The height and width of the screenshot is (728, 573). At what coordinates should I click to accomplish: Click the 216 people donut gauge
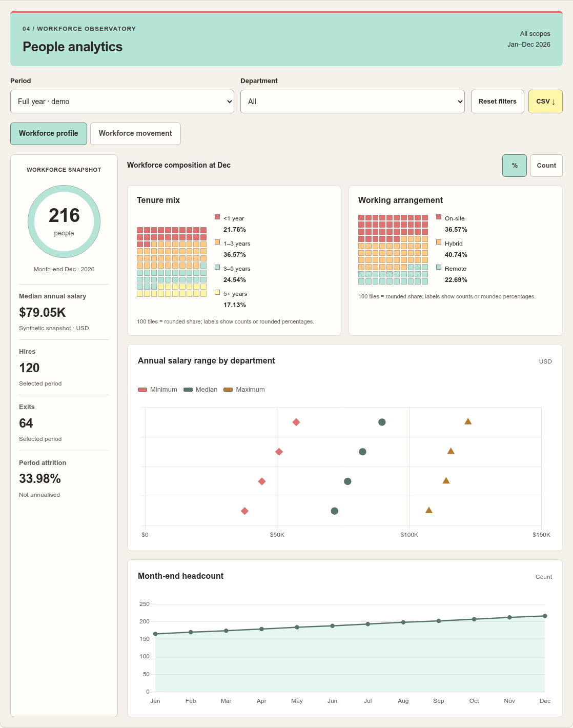pyautogui.click(x=64, y=221)
